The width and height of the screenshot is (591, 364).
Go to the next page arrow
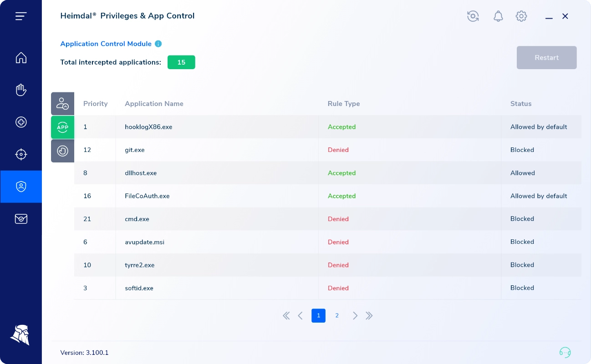pos(355,316)
